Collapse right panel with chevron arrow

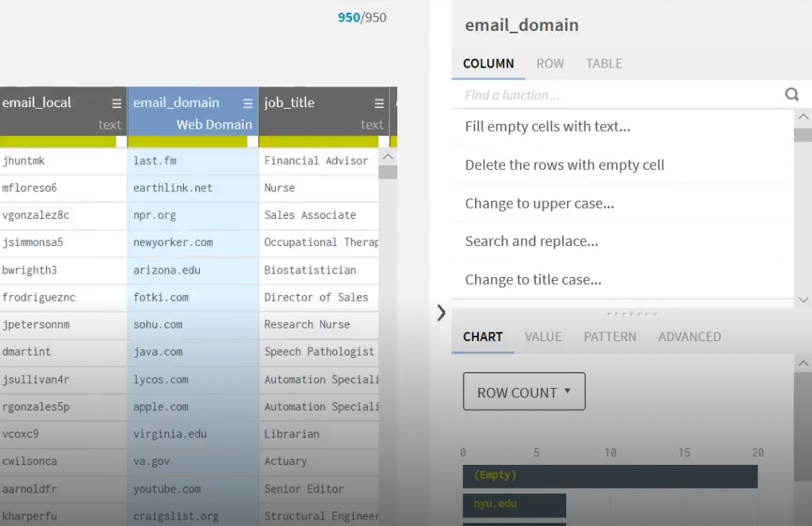click(441, 313)
